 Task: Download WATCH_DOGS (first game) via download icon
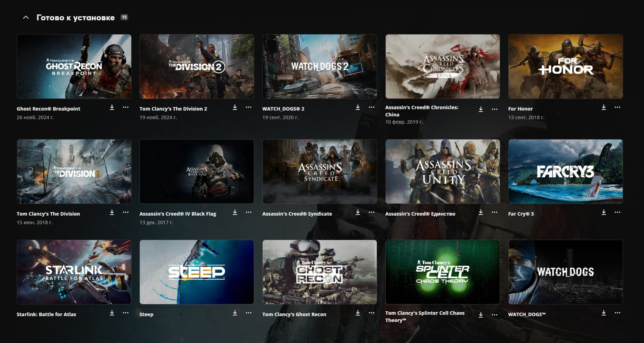604,313
